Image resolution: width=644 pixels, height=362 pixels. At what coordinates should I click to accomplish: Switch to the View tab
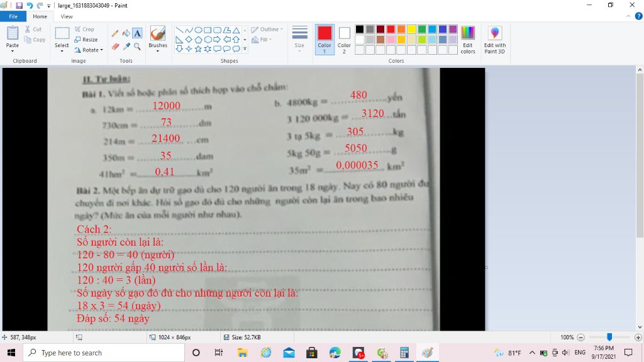(x=67, y=16)
